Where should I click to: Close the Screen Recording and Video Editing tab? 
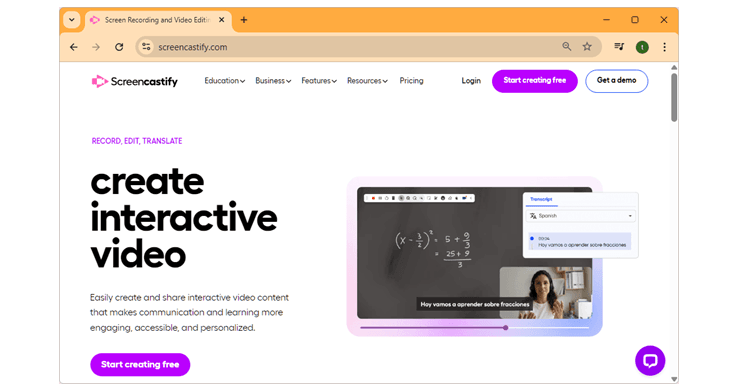tap(222, 20)
